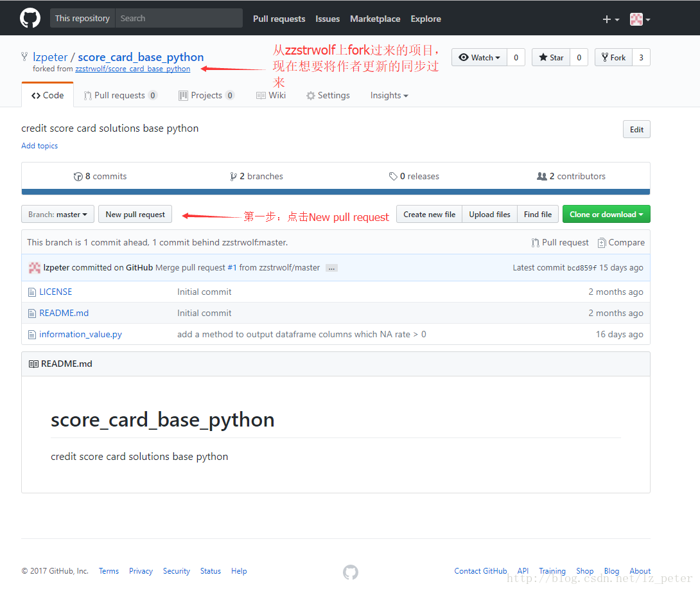700x591 pixels.
Task: Open Privacy footer link
Action: coord(141,571)
